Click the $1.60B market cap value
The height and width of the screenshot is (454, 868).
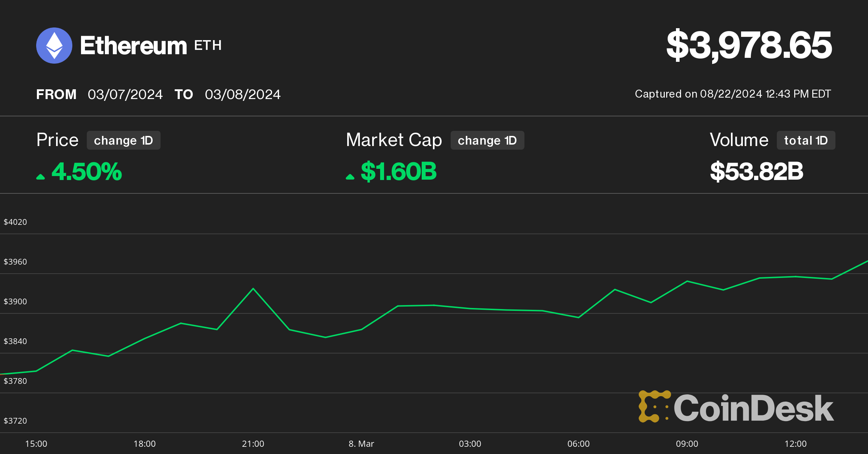point(399,171)
